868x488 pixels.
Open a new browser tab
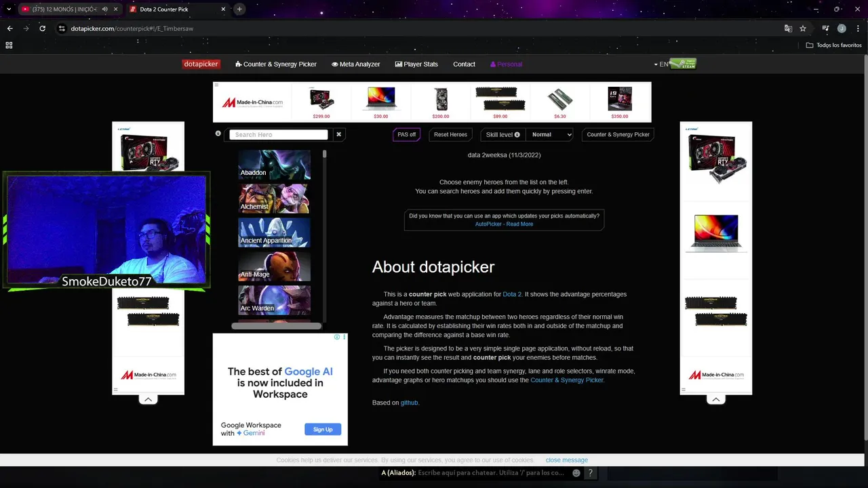coord(239,9)
